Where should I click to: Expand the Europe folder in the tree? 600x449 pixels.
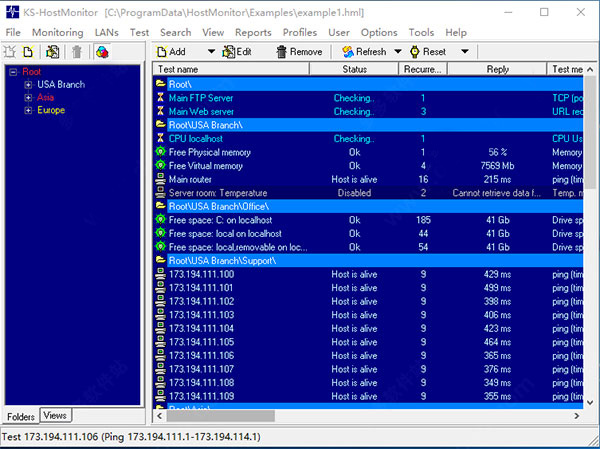[27, 110]
